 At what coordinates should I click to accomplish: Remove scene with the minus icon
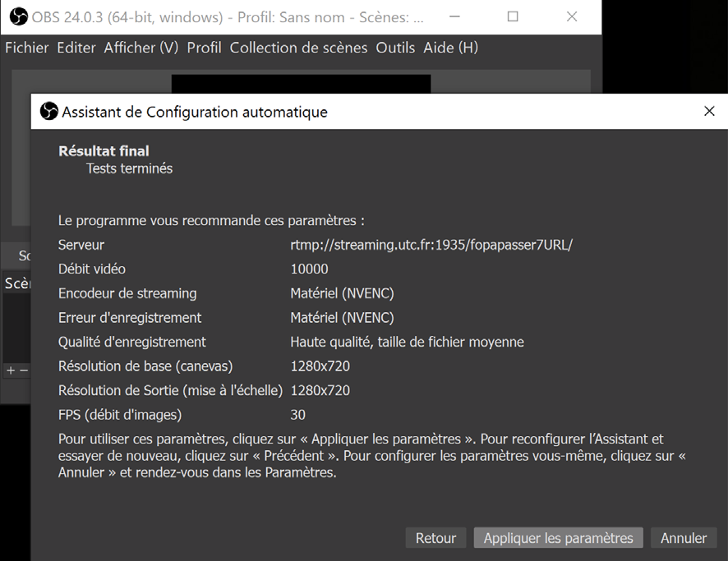coord(24,370)
